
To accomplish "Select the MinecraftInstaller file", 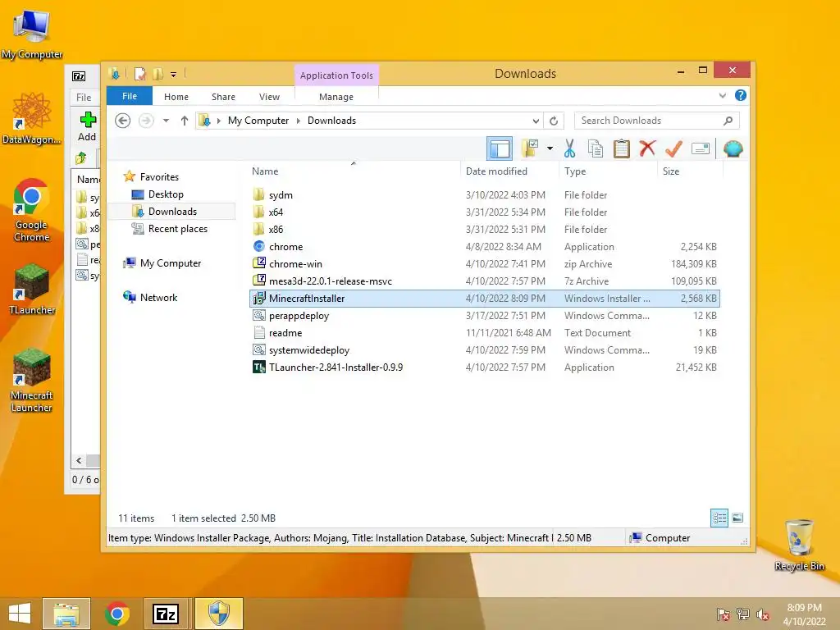I will 484,299.
